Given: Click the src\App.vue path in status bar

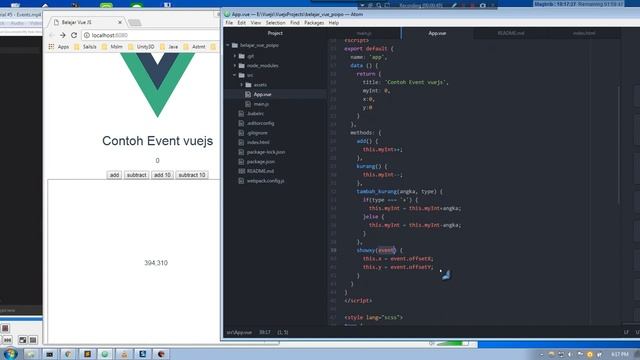Looking at the screenshot, I should point(239,332).
